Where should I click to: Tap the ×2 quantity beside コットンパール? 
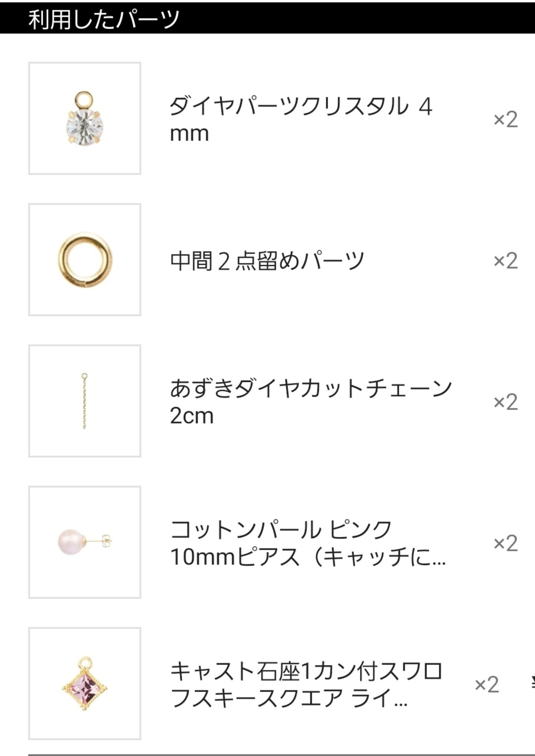505,544
